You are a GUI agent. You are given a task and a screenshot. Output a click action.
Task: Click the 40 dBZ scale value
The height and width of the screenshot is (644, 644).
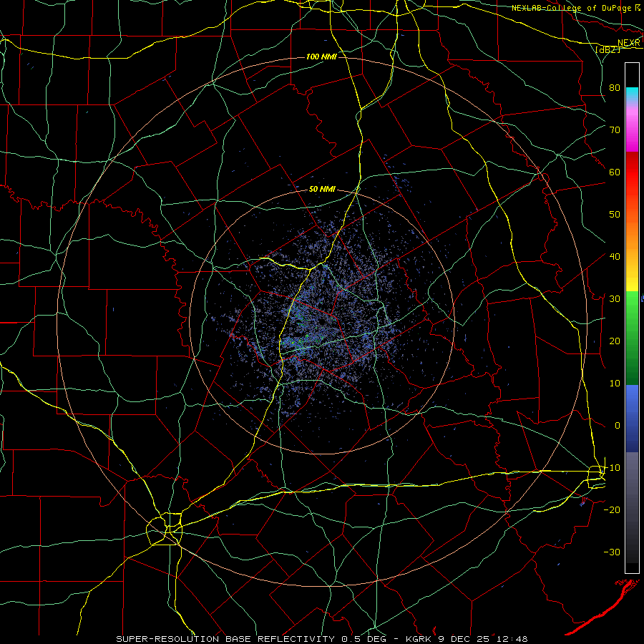[615, 256]
